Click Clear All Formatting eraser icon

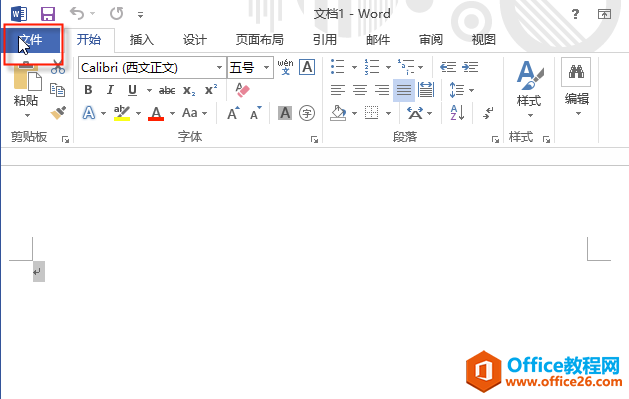coord(242,90)
